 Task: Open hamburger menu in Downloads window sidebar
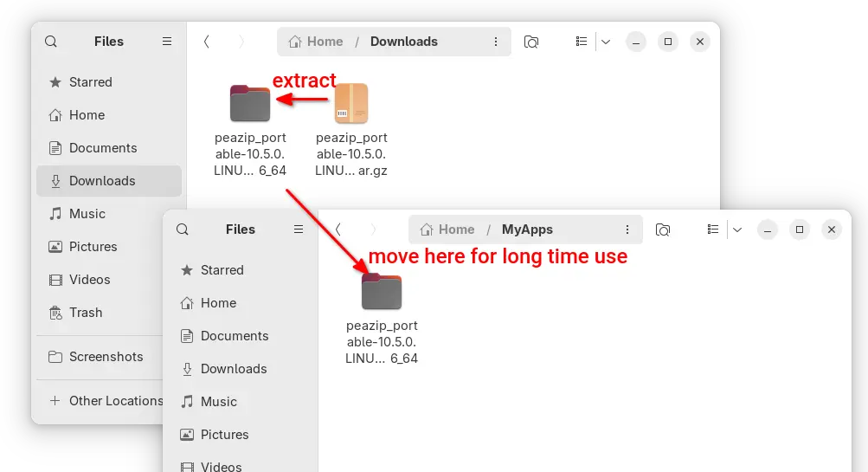(167, 42)
